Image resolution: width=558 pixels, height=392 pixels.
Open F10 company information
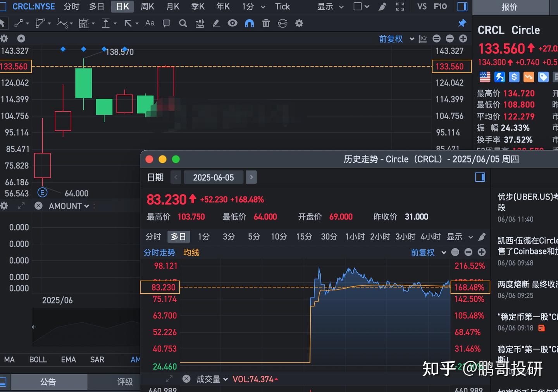point(440,7)
